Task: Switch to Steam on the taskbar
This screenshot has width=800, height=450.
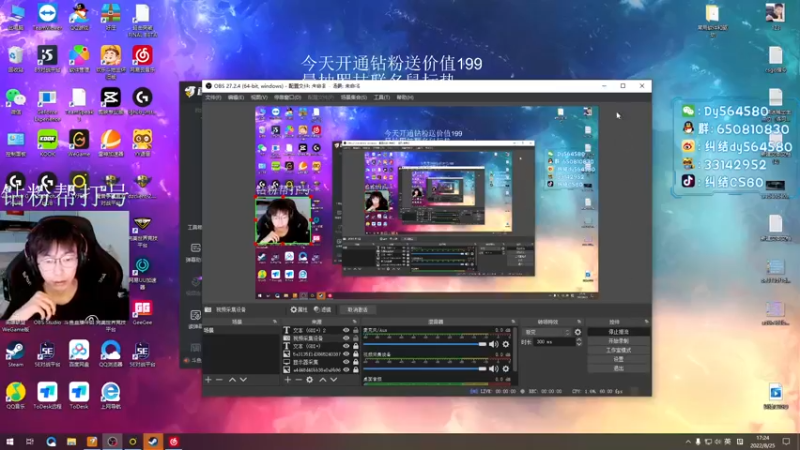Action: [x=153, y=442]
